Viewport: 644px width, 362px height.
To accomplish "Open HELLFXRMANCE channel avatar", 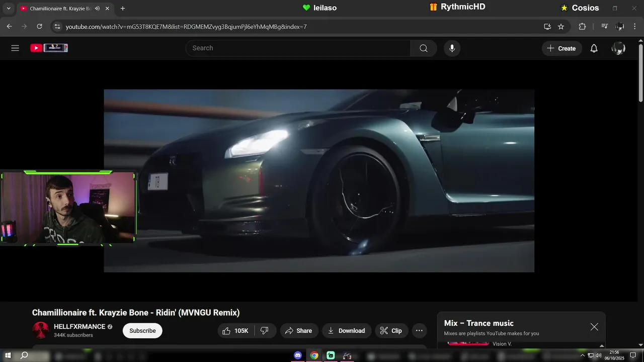I will tap(40, 330).
